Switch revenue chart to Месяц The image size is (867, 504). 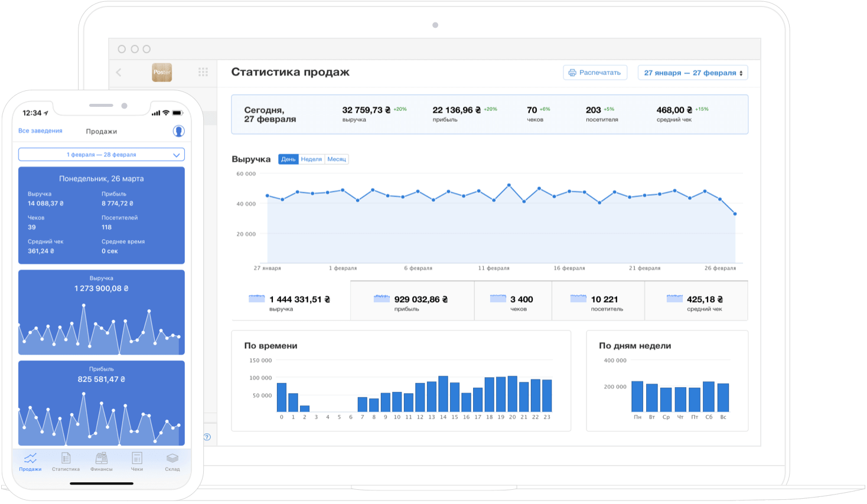point(337,159)
